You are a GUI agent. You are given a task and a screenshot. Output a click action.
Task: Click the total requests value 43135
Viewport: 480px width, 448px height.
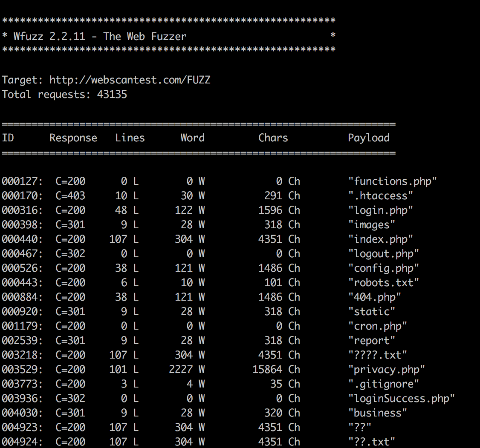click(x=112, y=94)
